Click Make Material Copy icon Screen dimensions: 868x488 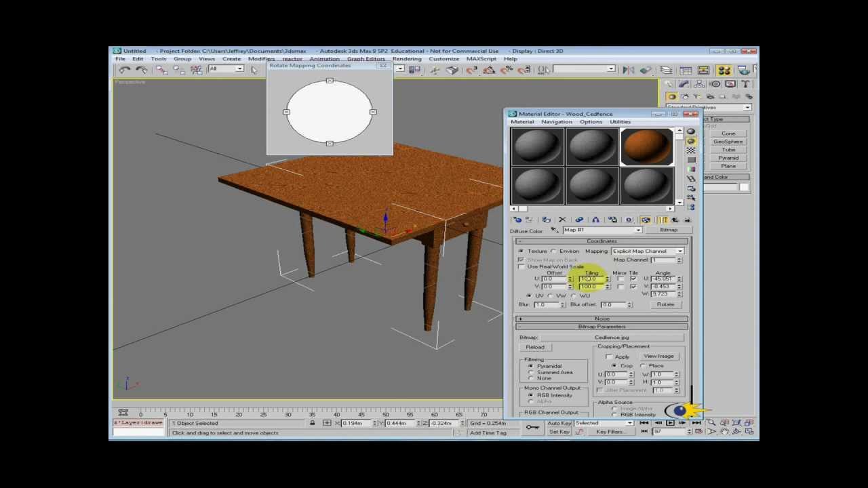click(x=579, y=220)
